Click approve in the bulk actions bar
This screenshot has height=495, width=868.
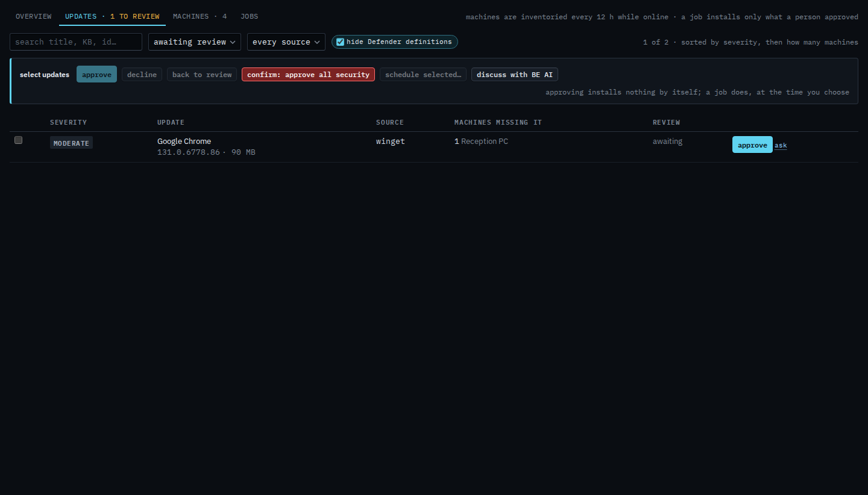(x=96, y=75)
